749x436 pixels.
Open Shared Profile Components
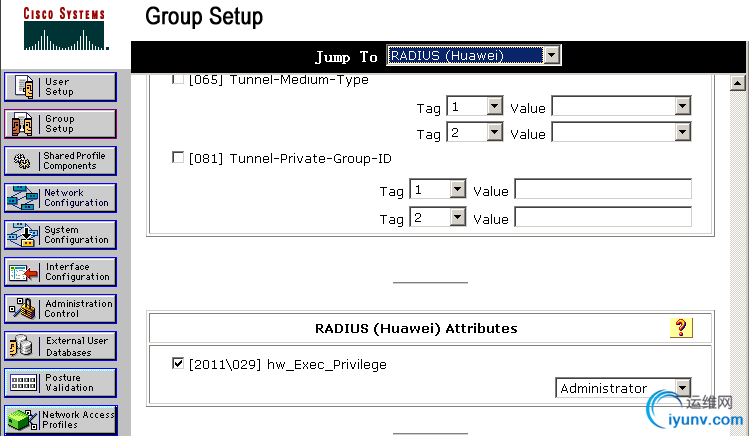coord(60,161)
